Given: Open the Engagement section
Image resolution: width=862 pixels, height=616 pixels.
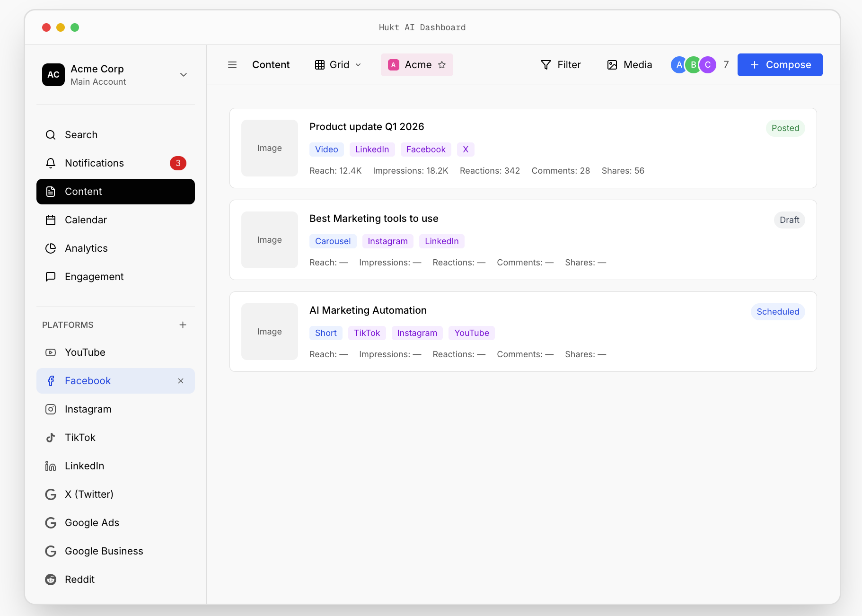Looking at the screenshot, I should coord(94,276).
